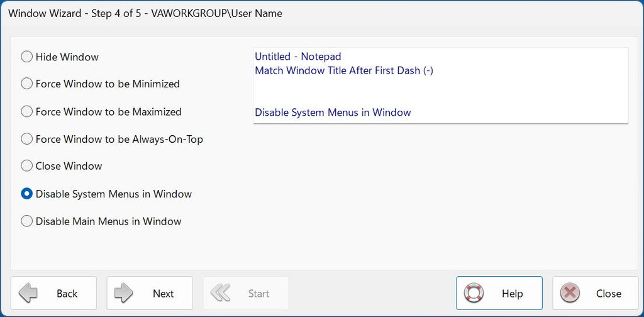644x317 pixels.
Task: Click 'Match Window Title After First Dash' line
Action: (x=344, y=70)
